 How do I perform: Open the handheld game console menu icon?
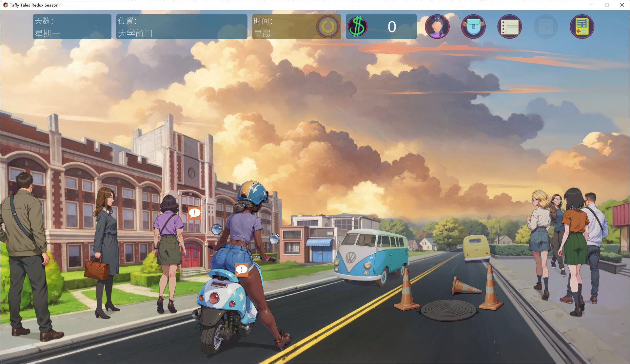coord(582,27)
